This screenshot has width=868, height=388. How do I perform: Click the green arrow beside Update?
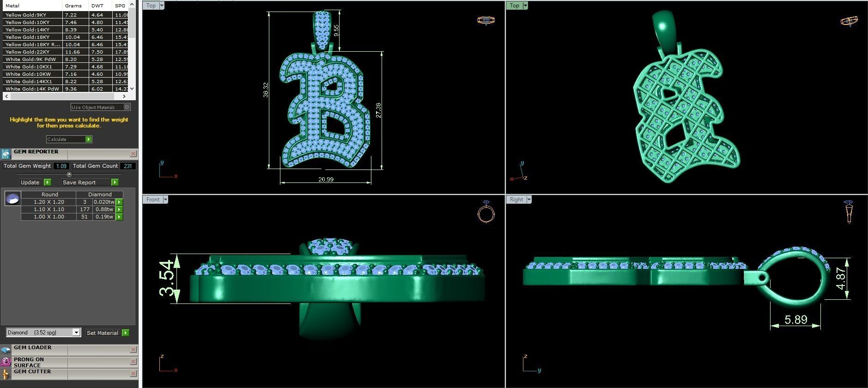point(48,182)
